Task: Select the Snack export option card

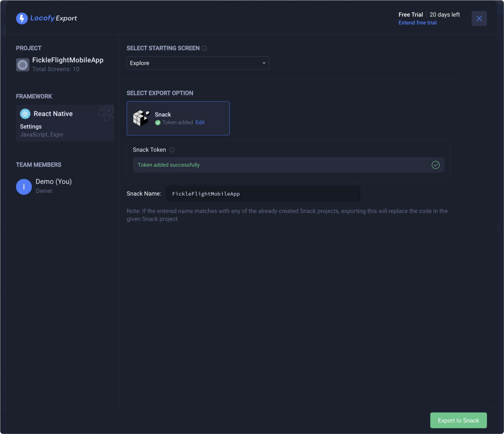Action: [x=178, y=118]
